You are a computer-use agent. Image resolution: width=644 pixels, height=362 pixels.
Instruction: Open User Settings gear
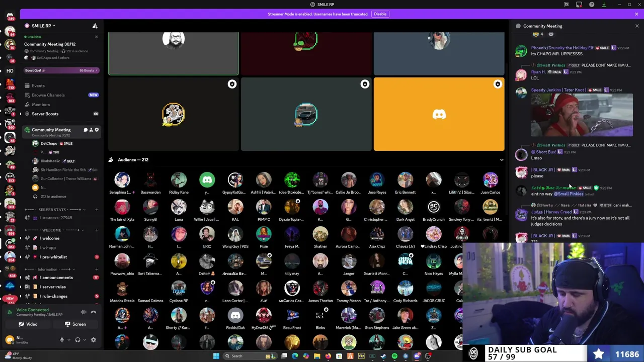(x=93, y=340)
